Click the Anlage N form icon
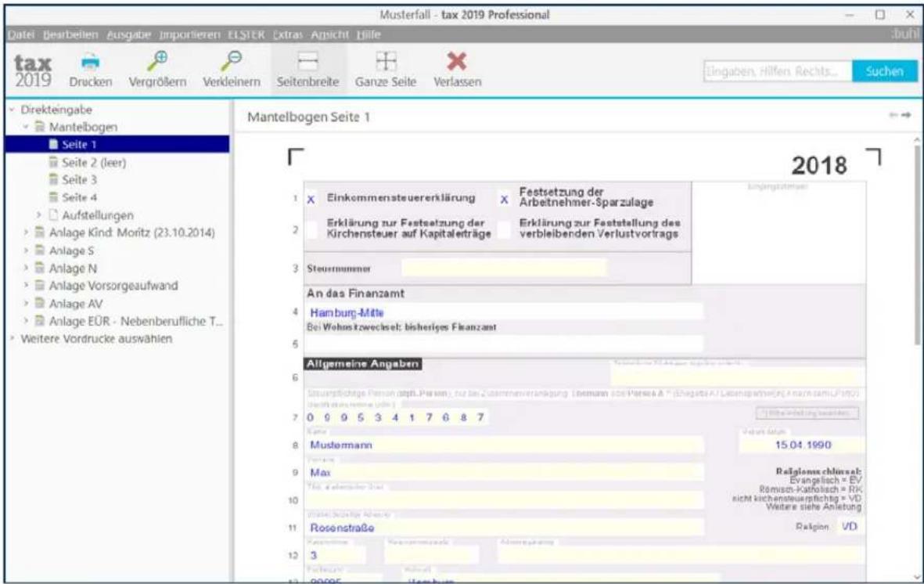This screenshot has height=584, width=924. 40,268
